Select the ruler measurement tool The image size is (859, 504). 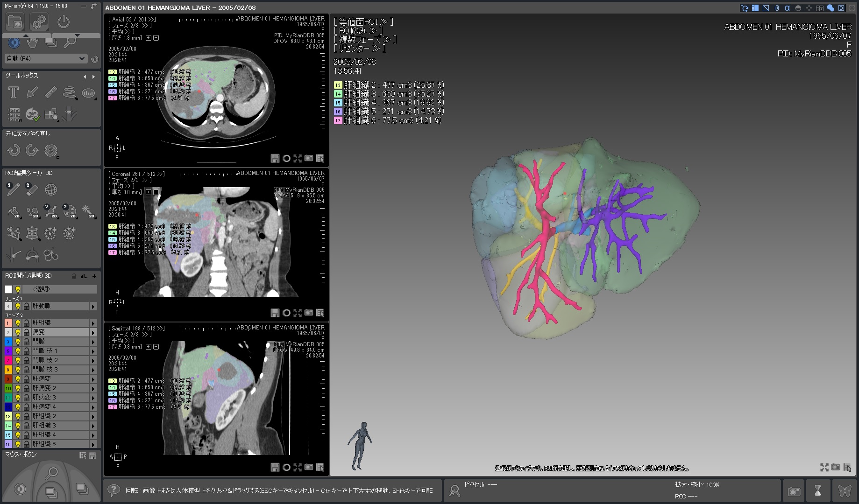point(51,92)
